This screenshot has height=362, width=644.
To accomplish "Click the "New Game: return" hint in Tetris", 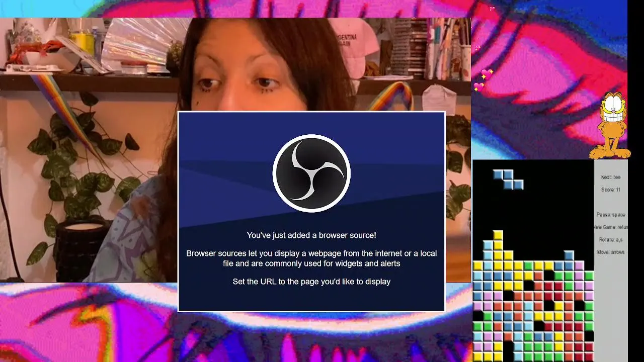I will [x=611, y=227].
